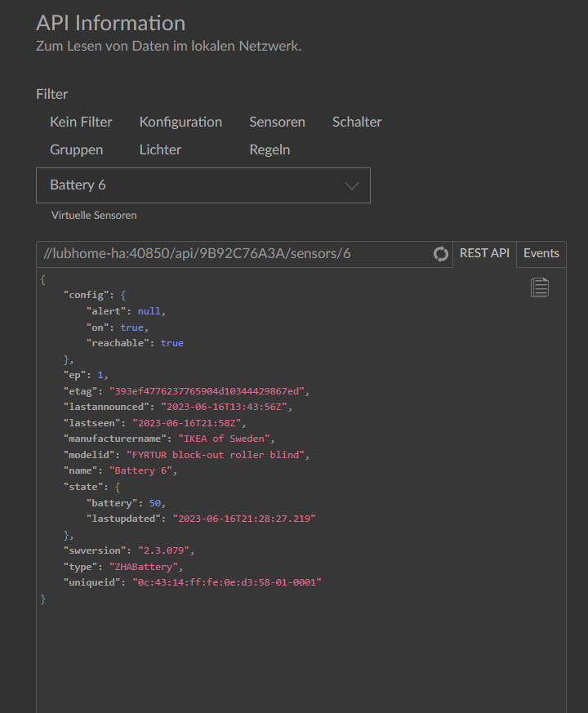Select the Konfiguration filter
This screenshot has width=588, height=713.
pyautogui.click(x=180, y=122)
